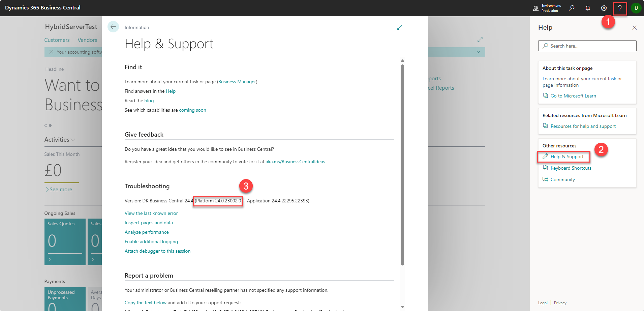Viewport: 644px width, 311px height.
Task: Click the environment icon in the top bar
Action: click(x=536, y=8)
